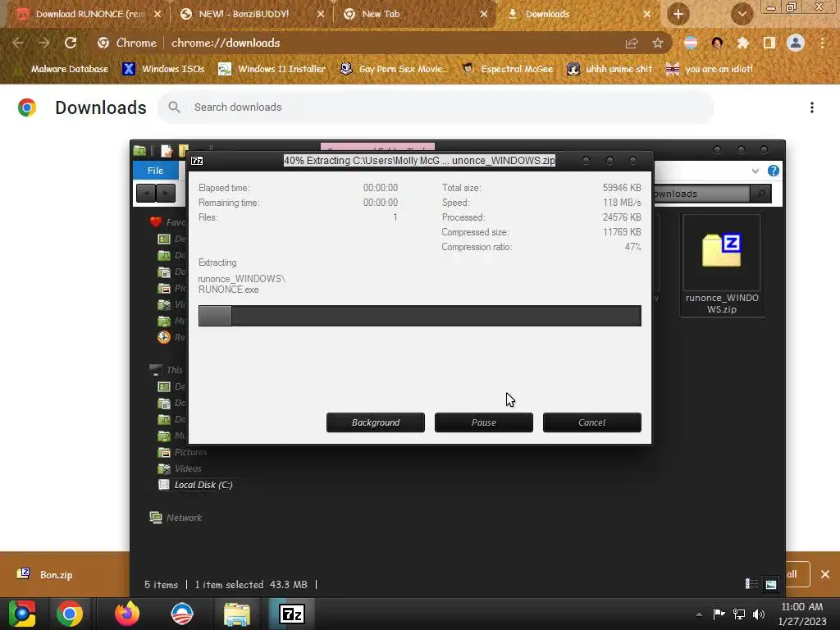Screen dimensions: 840x630
Task: Click the network icon in system tray
Action: point(739,614)
